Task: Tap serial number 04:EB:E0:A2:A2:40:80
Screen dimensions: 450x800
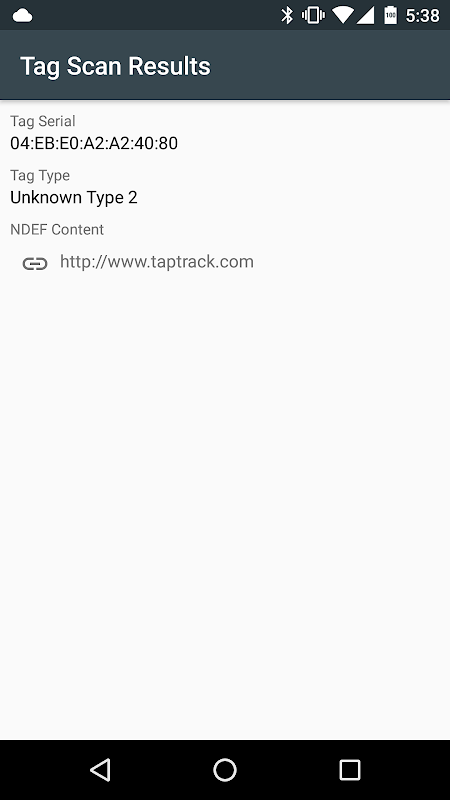Action: (x=94, y=143)
